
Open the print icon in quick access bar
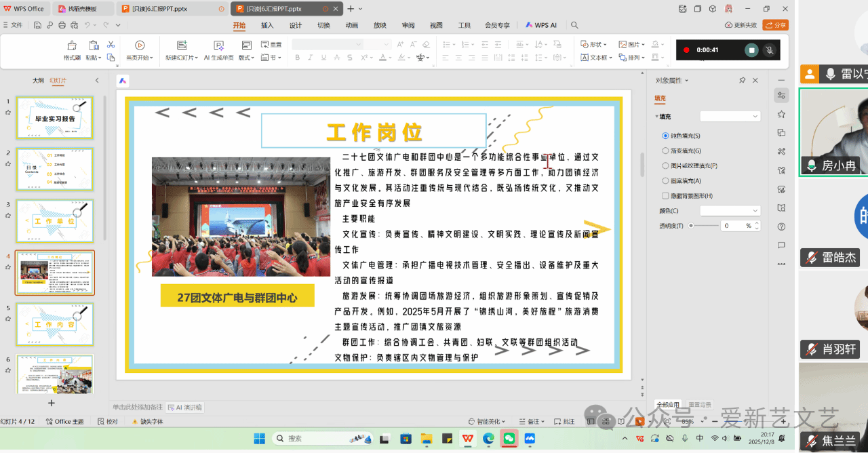(x=62, y=25)
